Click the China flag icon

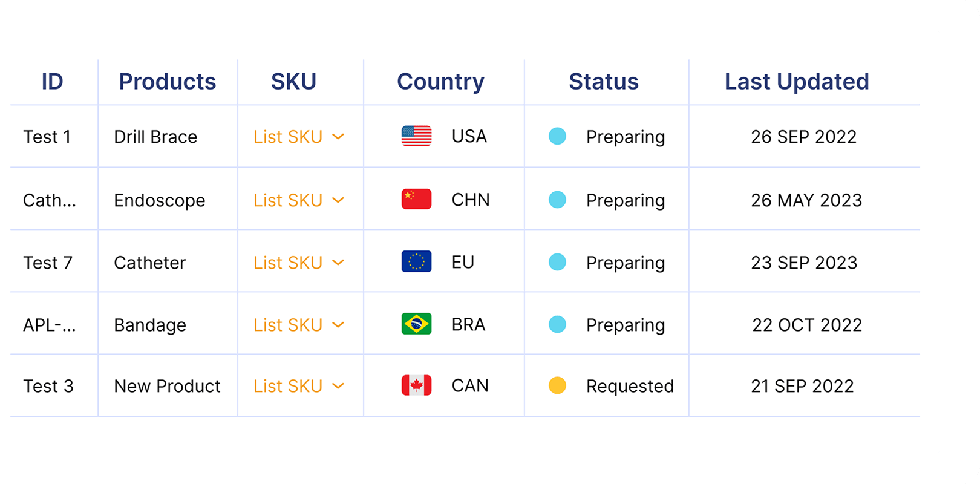416,199
